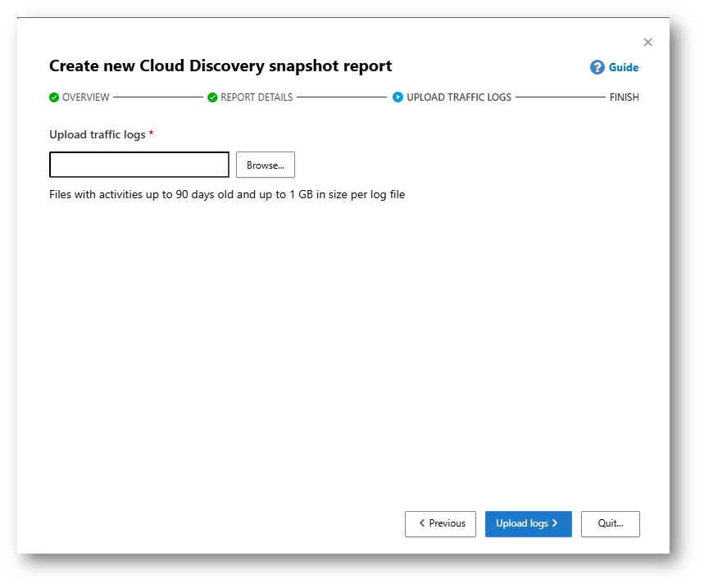Viewport: 704px width, 588px height.
Task: Click the right chevron in Upload logs
Action: pyautogui.click(x=555, y=524)
